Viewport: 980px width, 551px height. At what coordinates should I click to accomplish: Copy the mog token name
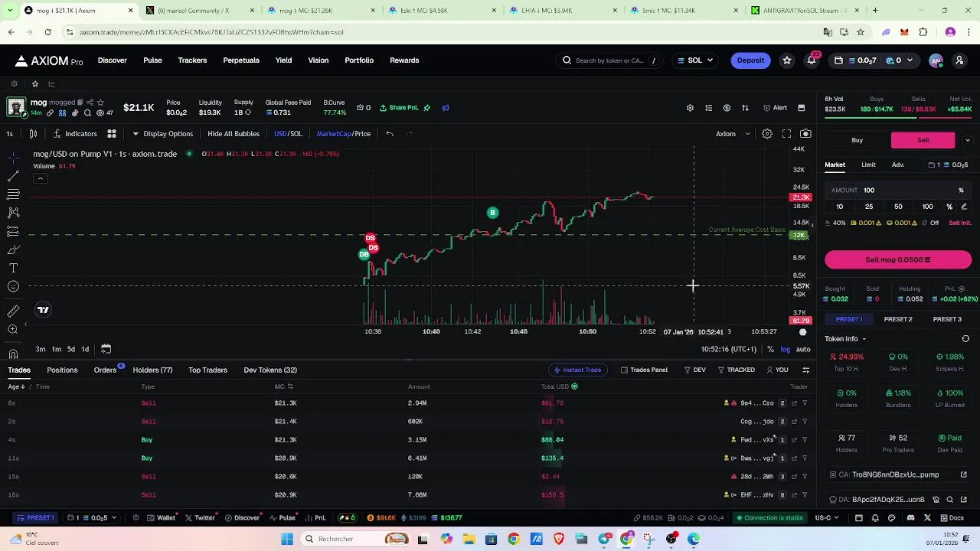pyautogui.click(x=80, y=103)
